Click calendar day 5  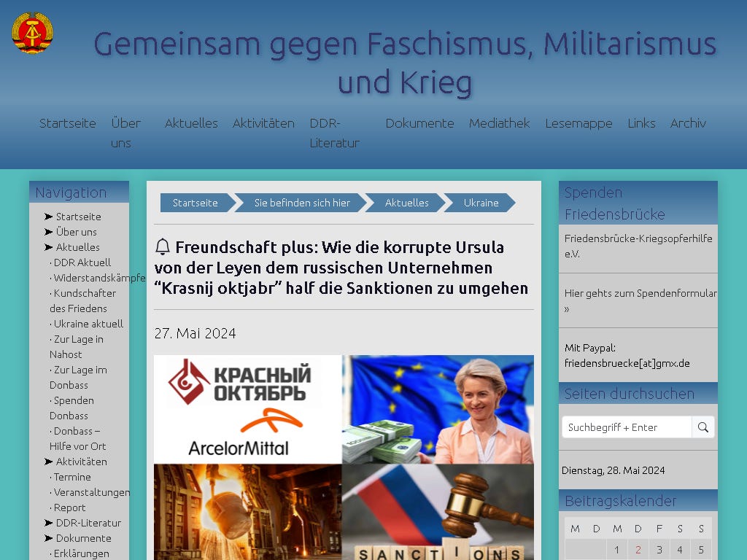701,550
